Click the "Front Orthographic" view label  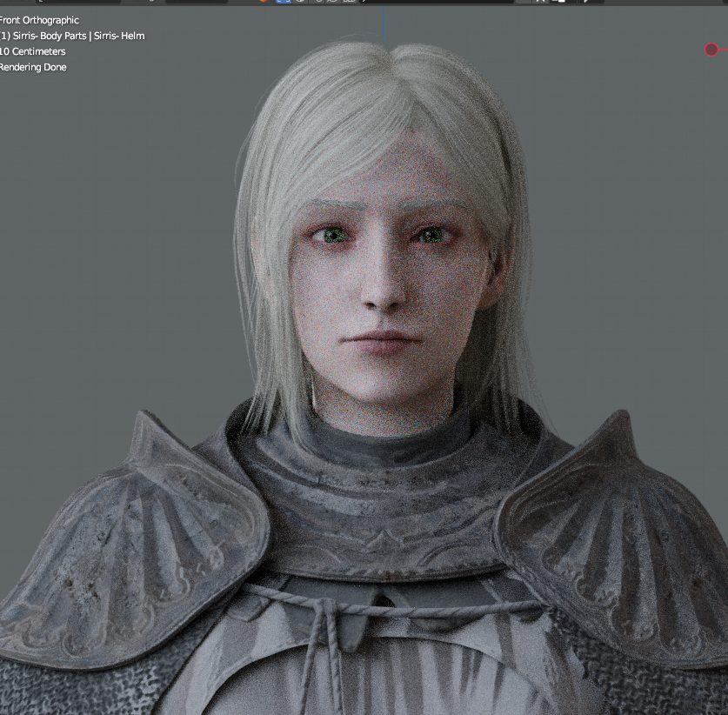coord(39,20)
